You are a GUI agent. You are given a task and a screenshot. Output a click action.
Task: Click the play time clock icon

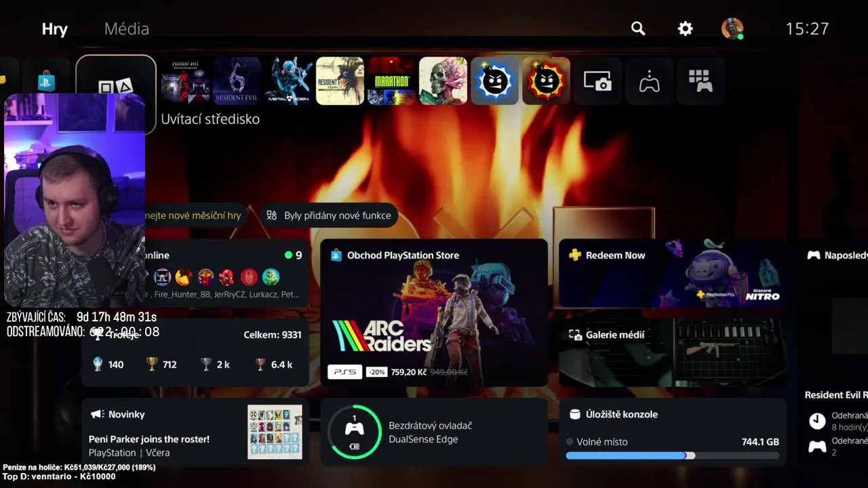[818, 421]
